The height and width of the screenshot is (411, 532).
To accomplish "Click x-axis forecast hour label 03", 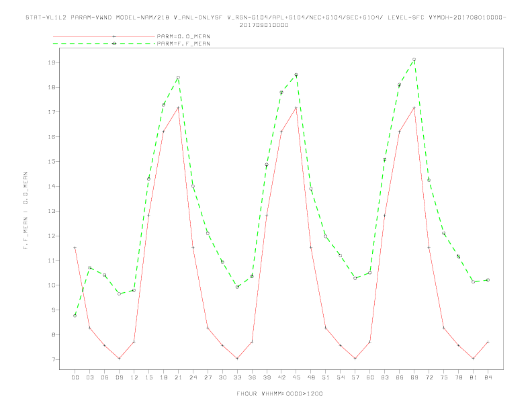I will click(89, 377).
